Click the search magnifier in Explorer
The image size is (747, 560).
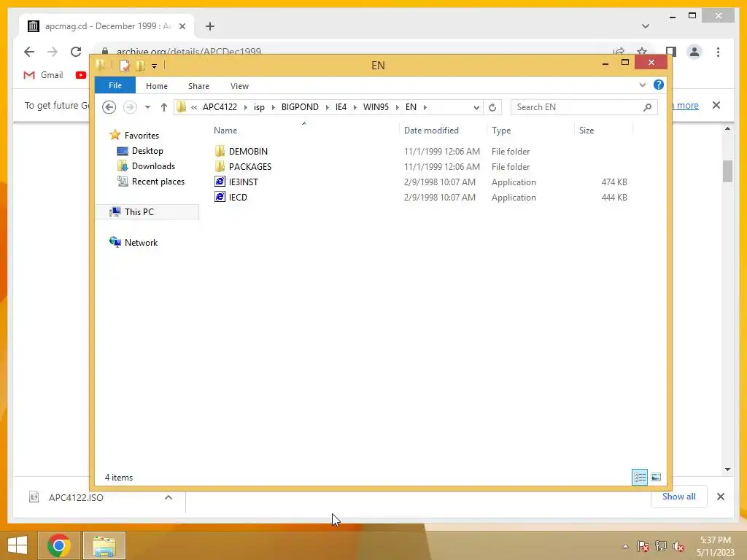pyautogui.click(x=647, y=107)
